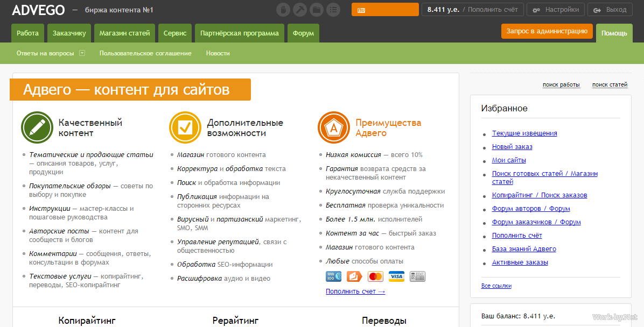This screenshot has height=327, width=644.
Task: Click the orange pentagon icon for Преимущества Адвего
Action: pyautogui.click(x=334, y=127)
